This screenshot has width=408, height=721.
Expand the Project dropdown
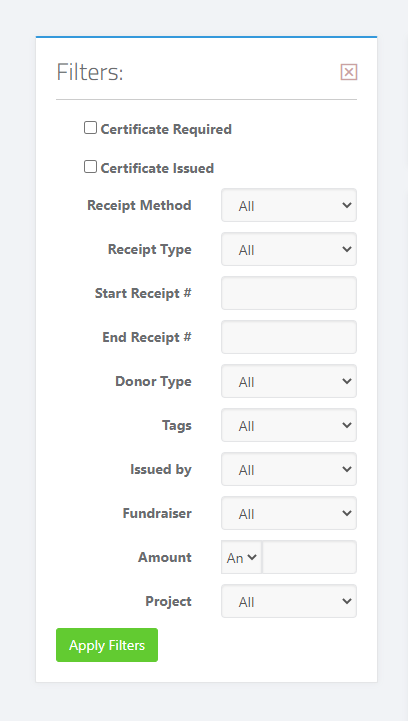click(289, 601)
